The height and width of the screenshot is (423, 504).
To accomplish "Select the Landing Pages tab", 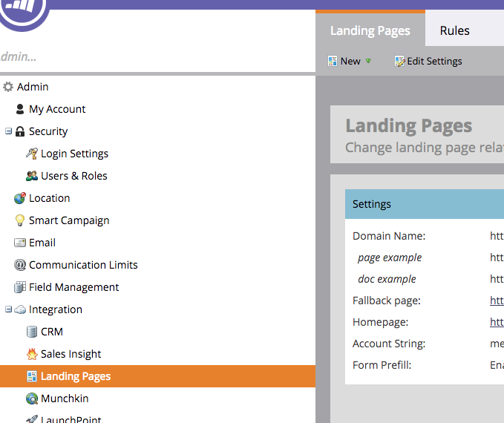I will 370,30.
